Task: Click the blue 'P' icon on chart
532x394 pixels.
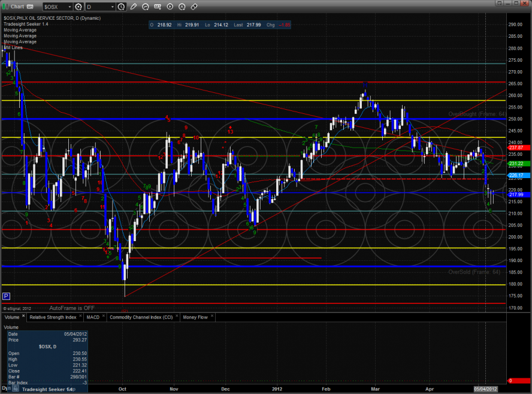Action: point(6,296)
